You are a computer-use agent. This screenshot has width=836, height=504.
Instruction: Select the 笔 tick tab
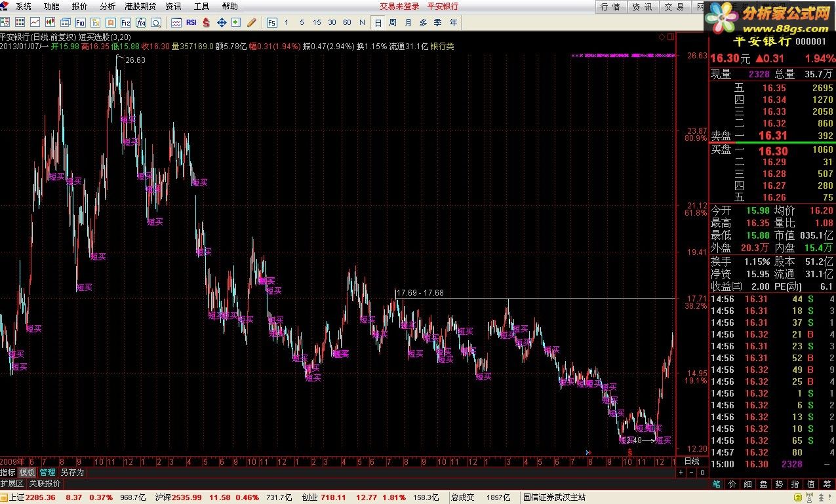[717, 484]
